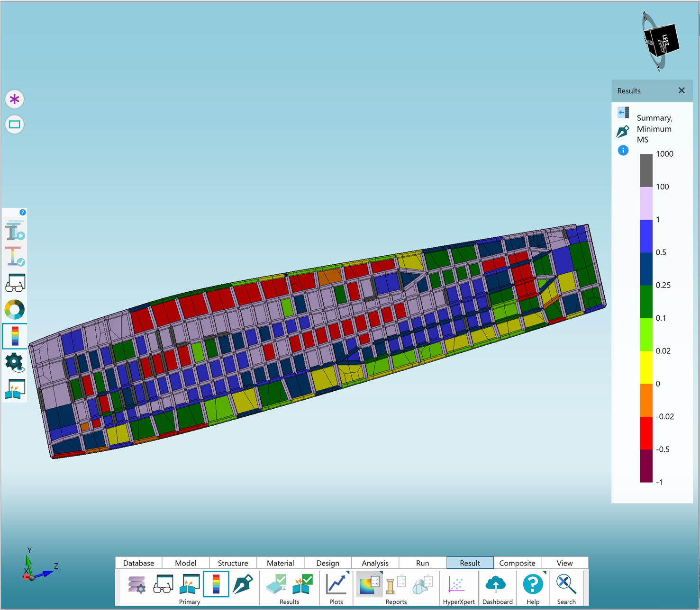Open the Run tab
The width and height of the screenshot is (700, 610).
click(423, 563)
